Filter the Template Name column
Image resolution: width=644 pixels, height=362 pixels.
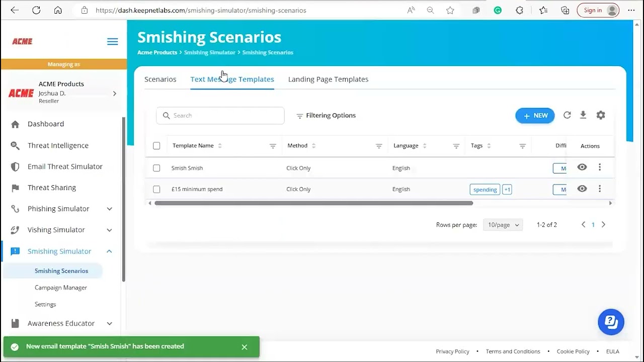click(x=273, y=146)
